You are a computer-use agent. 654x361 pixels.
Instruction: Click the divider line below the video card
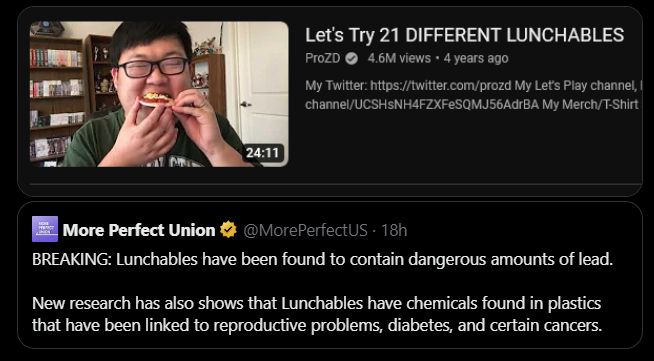click(x=336, y=184)
